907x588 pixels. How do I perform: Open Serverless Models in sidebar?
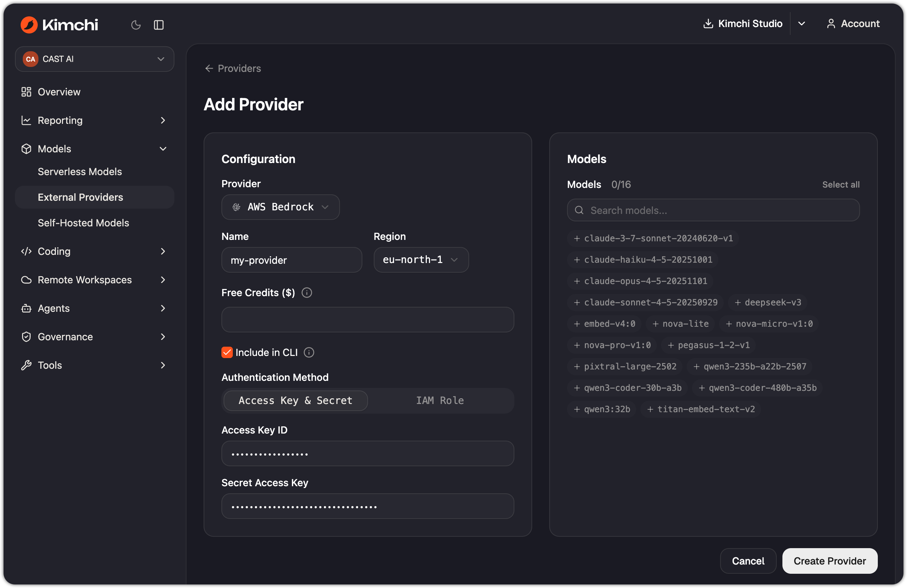(80, 172)
